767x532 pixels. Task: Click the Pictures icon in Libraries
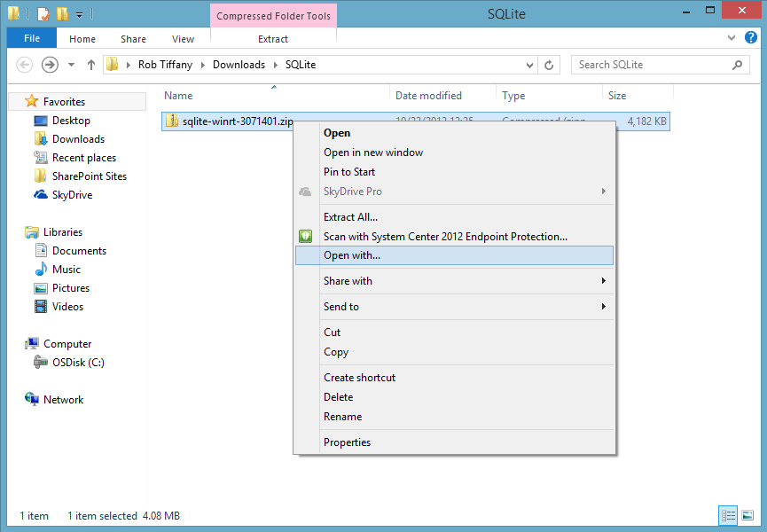tap(41, 288)
